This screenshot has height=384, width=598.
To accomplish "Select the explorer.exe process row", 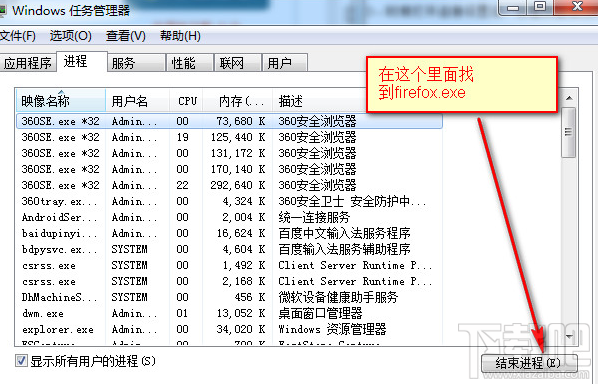I will 229,329.
